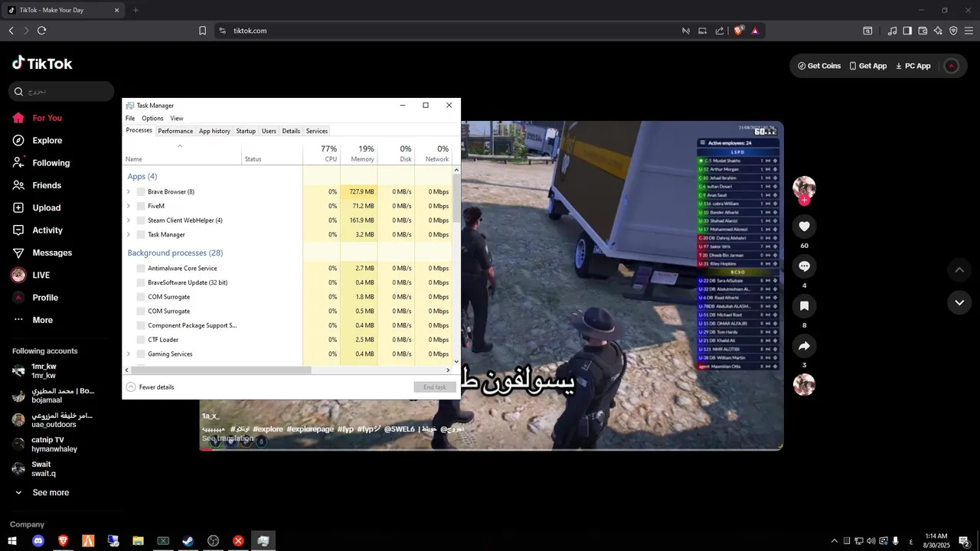Click the profile avatar beside PC App
This screenshot has width=980, height=551.
click(x=952, y=66)
